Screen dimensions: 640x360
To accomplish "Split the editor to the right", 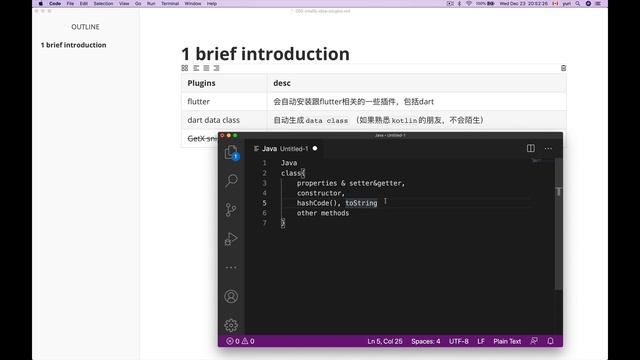I will click(x=531, y=148).
